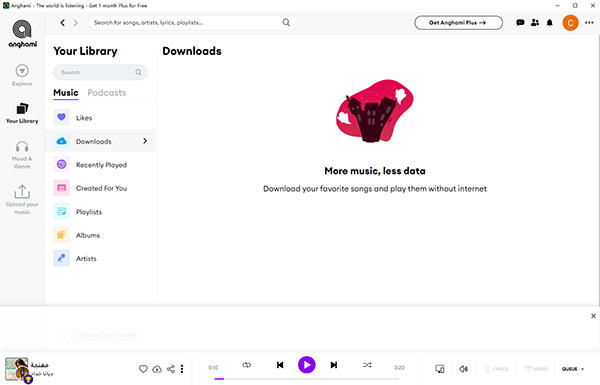Open Created For You
Screen dimensions: 600x385
point(100,188)
